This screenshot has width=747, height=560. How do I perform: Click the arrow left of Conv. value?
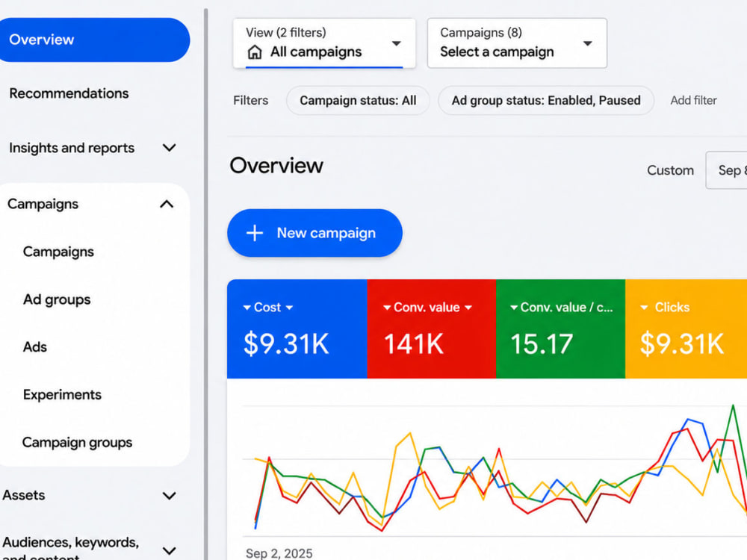(387, 308)
